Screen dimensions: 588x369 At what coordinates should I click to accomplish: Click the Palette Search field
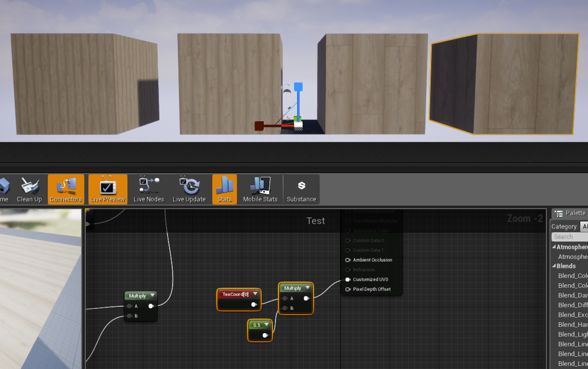[x=570, y=236]
